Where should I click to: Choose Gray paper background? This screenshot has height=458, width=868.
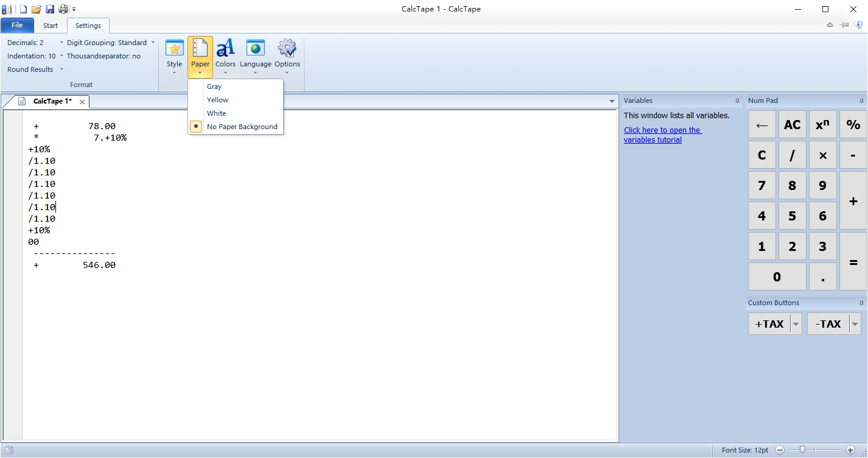tap(214, 86)
